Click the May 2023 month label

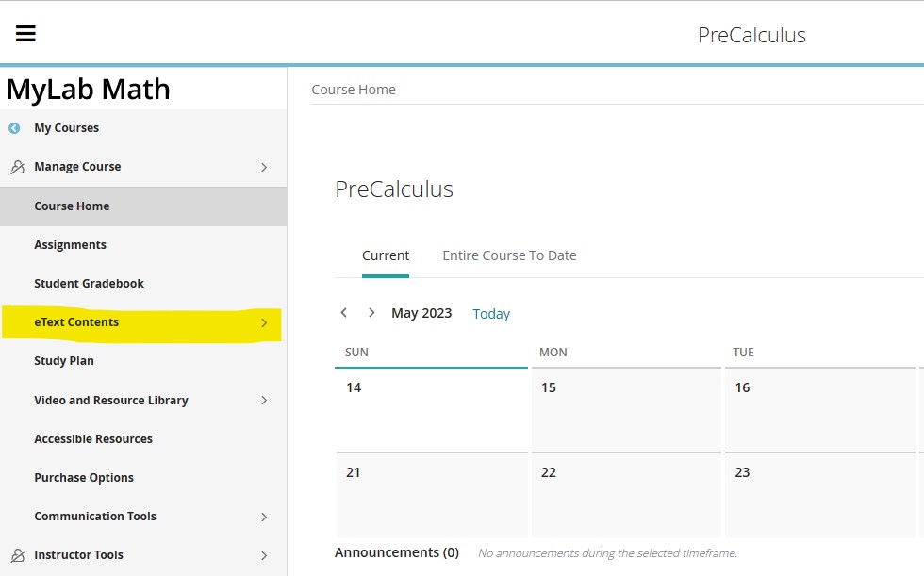click(x=421, y=313)
